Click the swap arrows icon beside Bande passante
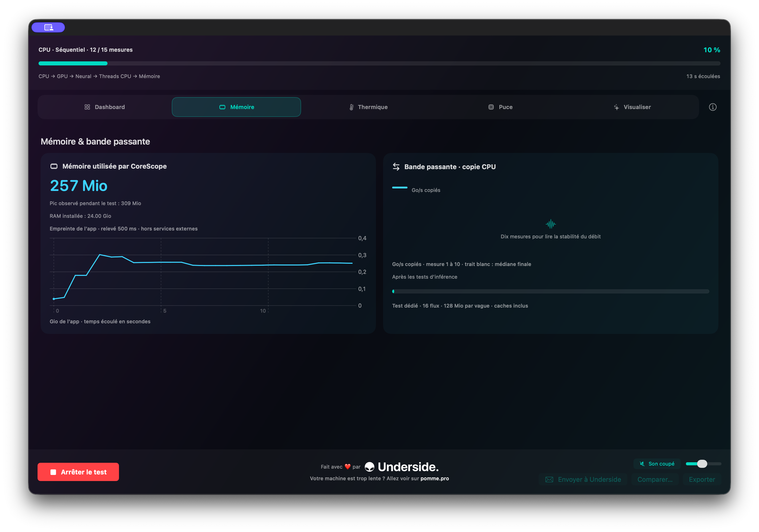Image resolution: width=759 pixels, height=532 pixels. [396, 167]
